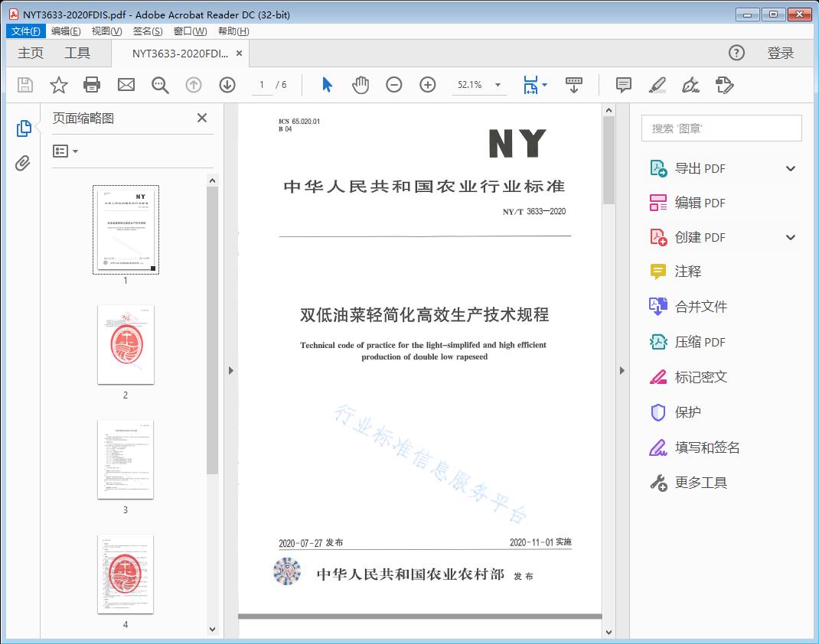
Task: Click the print file icon
Action: (x=92, y=85)
